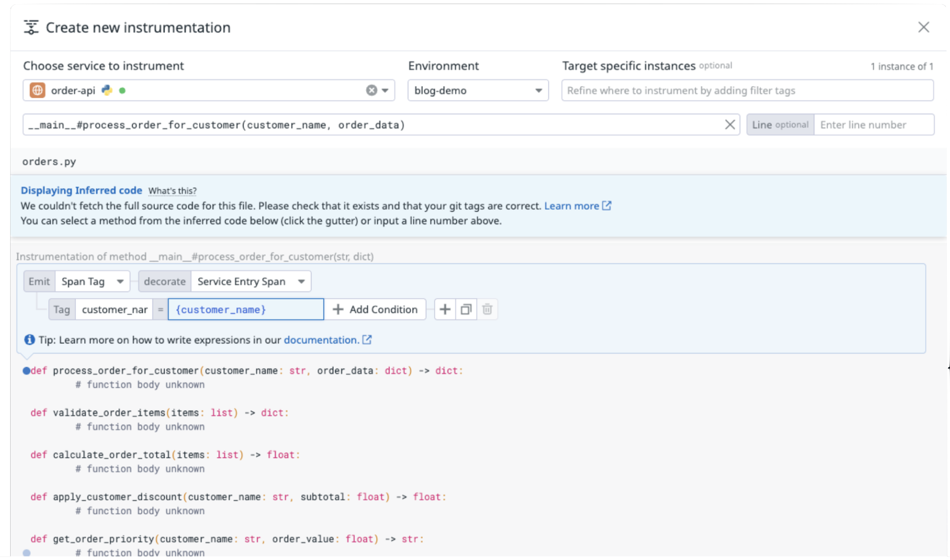Image resolution: width=950 pixels, height=560 pixels.
Task: Clear the selected order-api service
Action: coord(371,90)
